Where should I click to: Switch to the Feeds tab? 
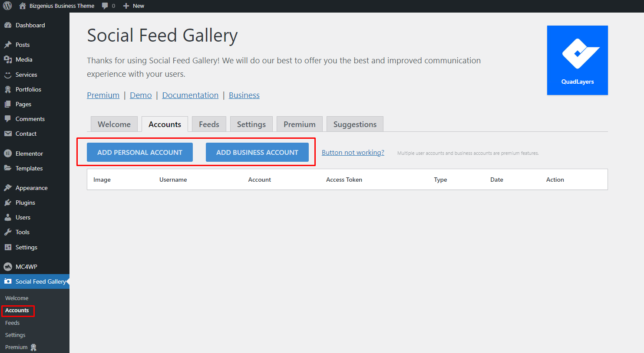coord(209,124)
